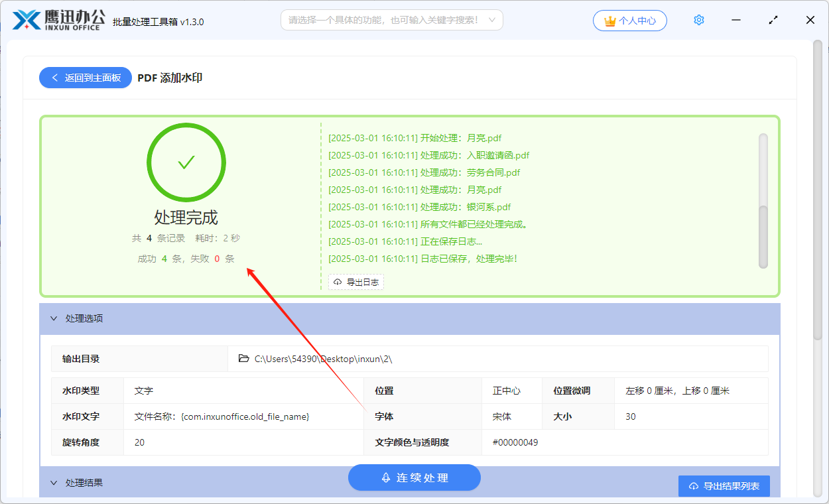Click log line 处理成功：银河系.pdf
829x504 pixels.
pyautogui.click(x=420, y=207)
